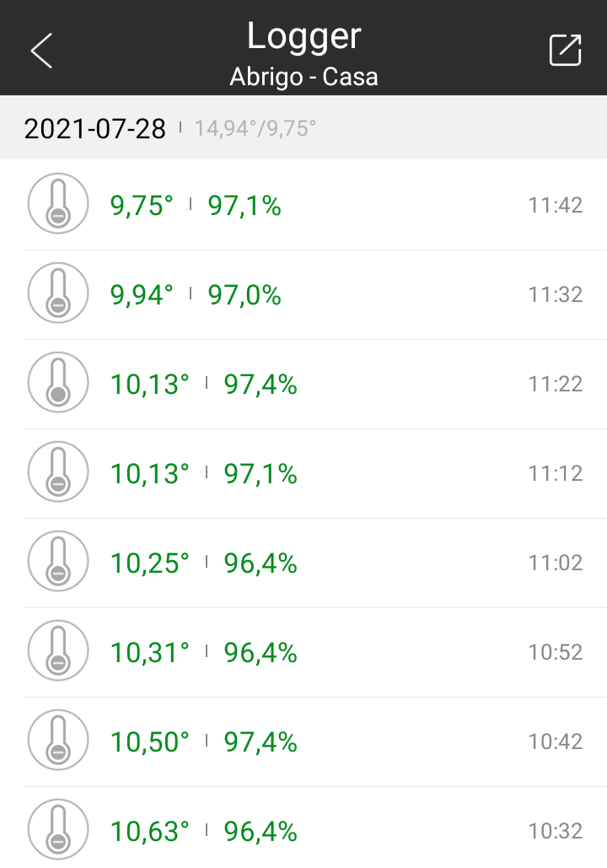
Task: Select the 2021-07-28 date header
Action: [94, 129]
